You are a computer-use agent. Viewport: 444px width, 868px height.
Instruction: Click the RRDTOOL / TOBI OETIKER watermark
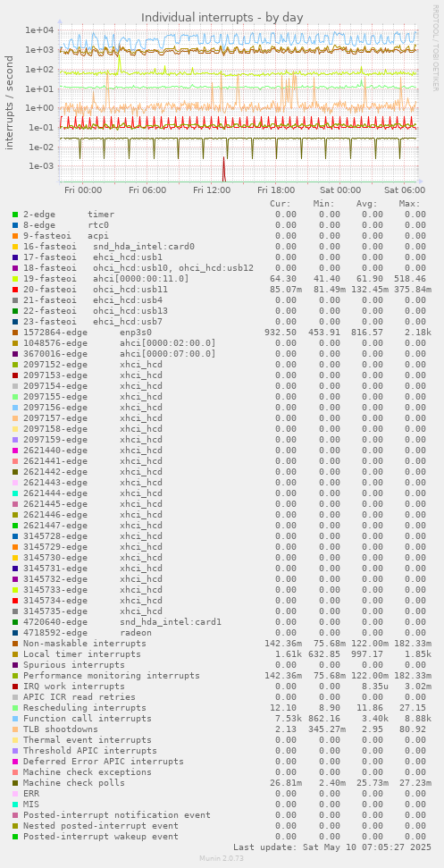coord(436,47)
